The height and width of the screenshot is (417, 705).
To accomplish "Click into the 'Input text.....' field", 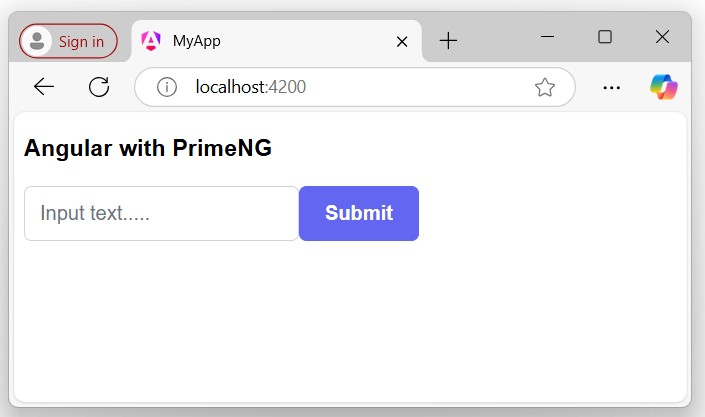I will tap(161, 213).
